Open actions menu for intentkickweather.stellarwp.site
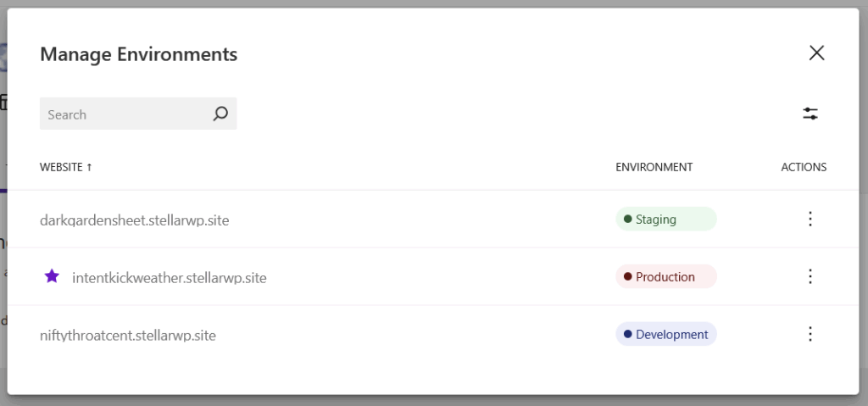 click(x=810, y=277)
